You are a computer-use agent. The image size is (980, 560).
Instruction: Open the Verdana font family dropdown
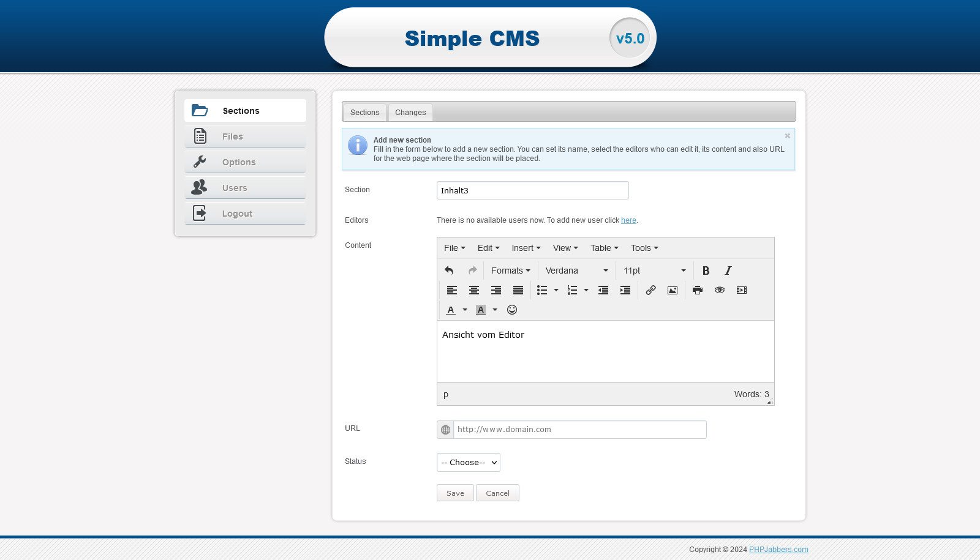pyautogui.click(x=576, y=271)
